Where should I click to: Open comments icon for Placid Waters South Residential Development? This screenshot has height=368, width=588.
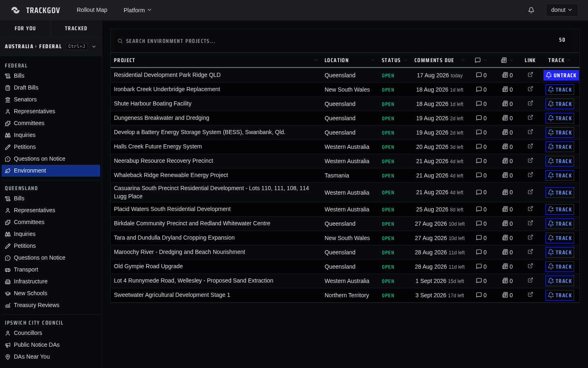(x=479, y=209)
